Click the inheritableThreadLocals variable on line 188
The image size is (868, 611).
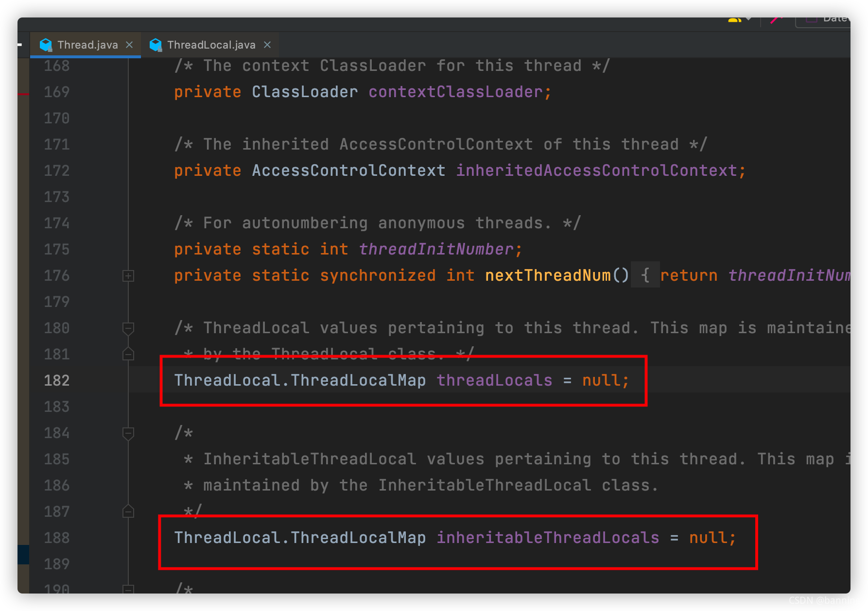tap(548, 538)
